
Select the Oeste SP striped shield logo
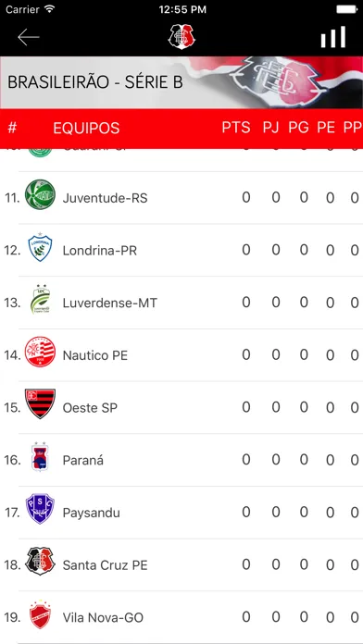(x=40, y=403)
